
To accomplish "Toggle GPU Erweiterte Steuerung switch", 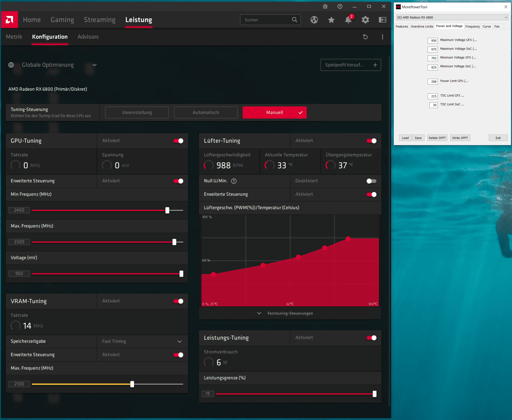I will (178, 181).
